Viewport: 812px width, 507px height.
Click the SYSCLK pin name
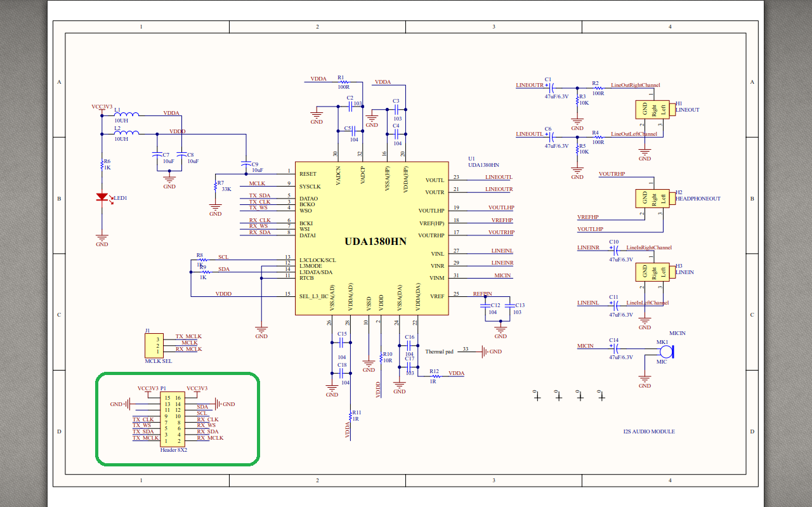pyautogui.click(x=310, y=187)
